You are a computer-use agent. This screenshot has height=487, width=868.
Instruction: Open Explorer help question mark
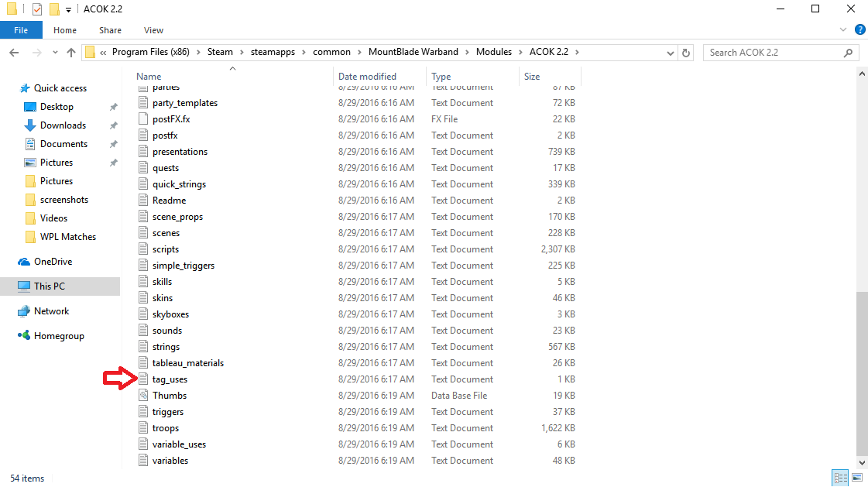(859, 30)
